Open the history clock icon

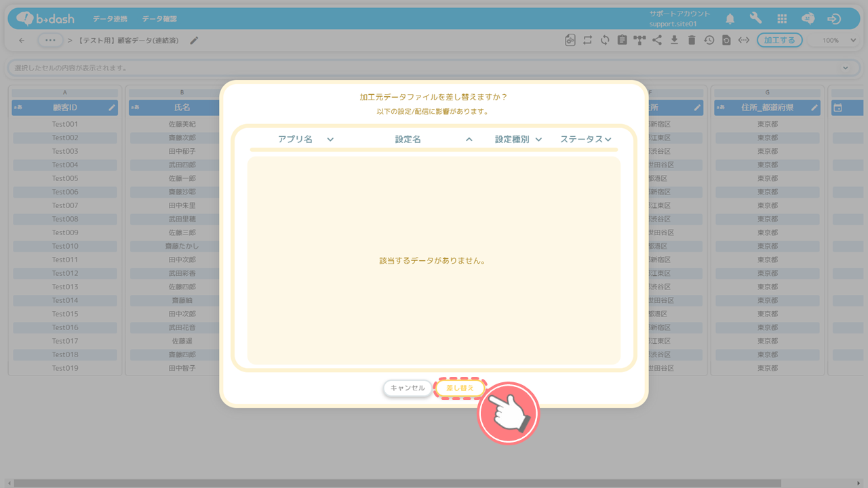click(x=709, y=41)
